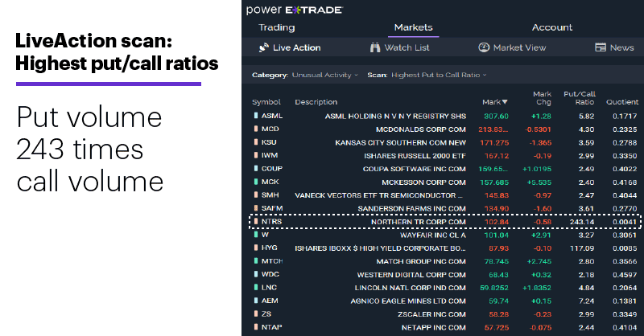Screen dimensions: 644x336
Task: Click NORTHERN TR CORP COM description
Action: pos(419,222)
